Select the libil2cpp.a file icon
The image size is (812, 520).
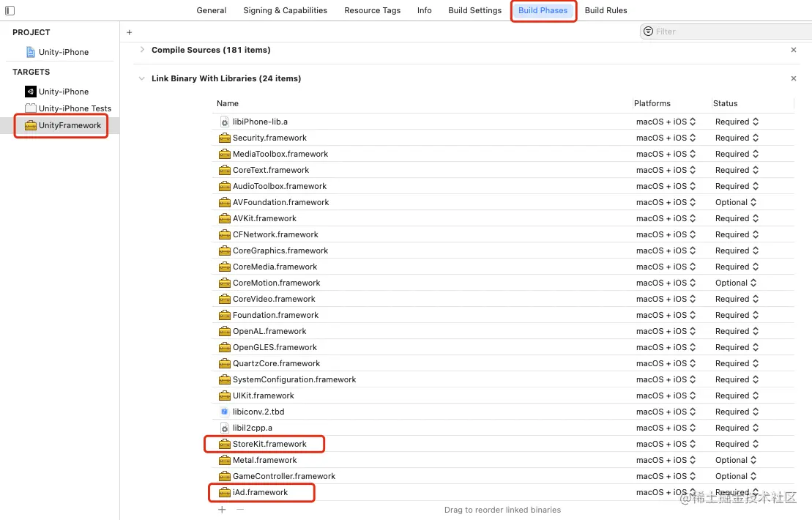pos(224,428)
